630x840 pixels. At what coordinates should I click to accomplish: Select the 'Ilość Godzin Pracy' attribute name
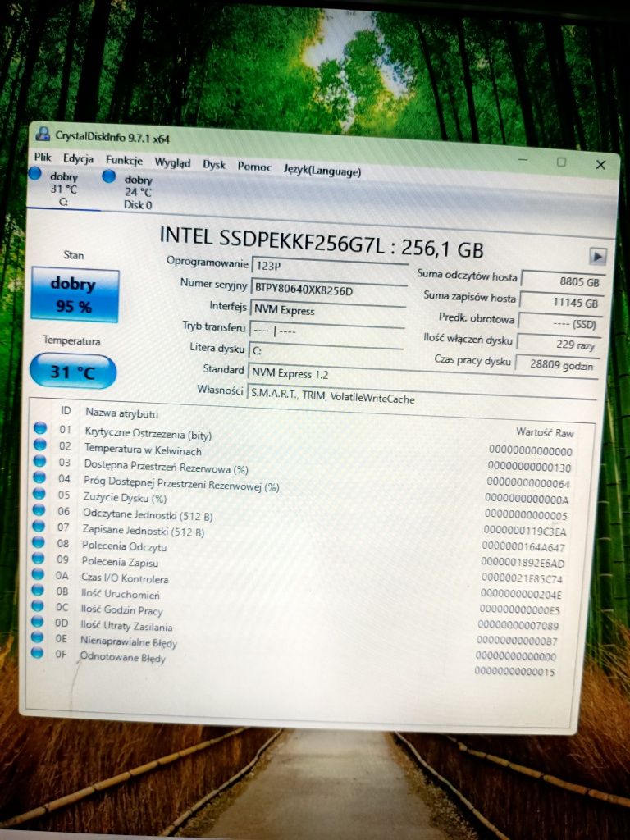click(x=121, y=609)
